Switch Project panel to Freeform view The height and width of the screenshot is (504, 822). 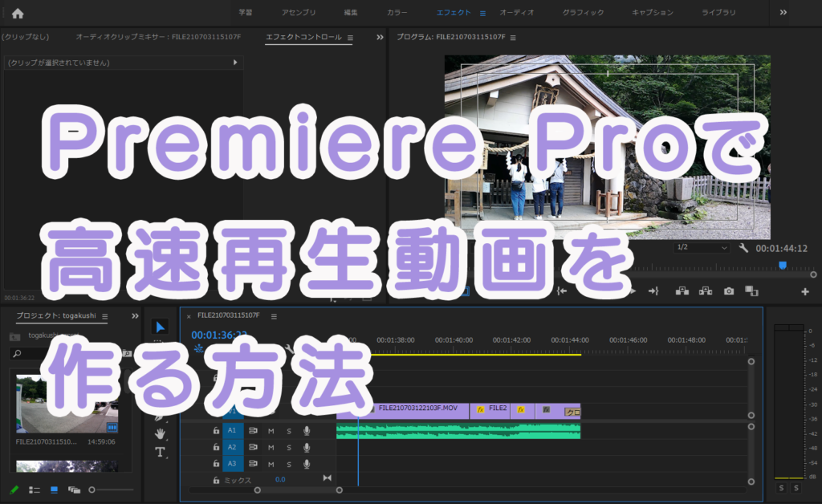[74, 490]
